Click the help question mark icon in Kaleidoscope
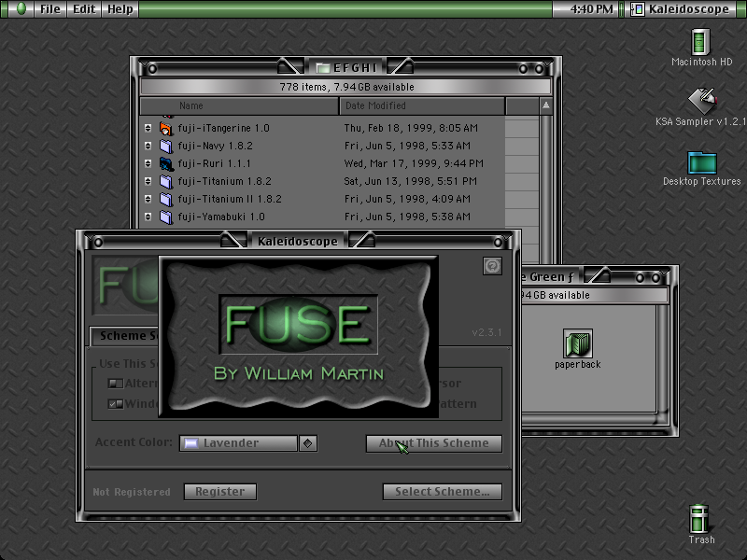Viewport: 747px width, 560px height. [x=492, y=266]
